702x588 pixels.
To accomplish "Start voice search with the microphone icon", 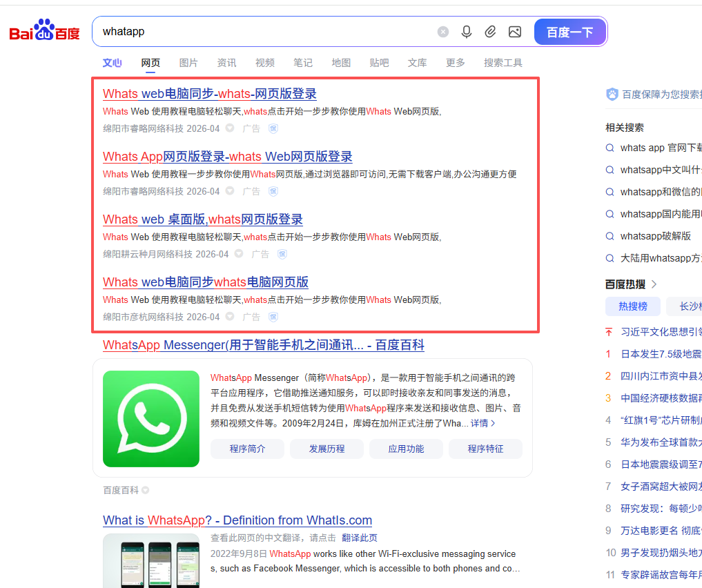I will click(x=467, y=32).
